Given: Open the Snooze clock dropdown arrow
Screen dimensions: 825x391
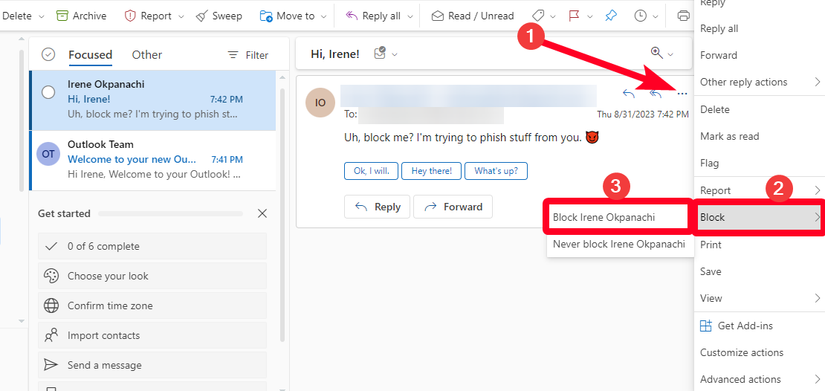Looking at the screenshot, I should point(655,16).
